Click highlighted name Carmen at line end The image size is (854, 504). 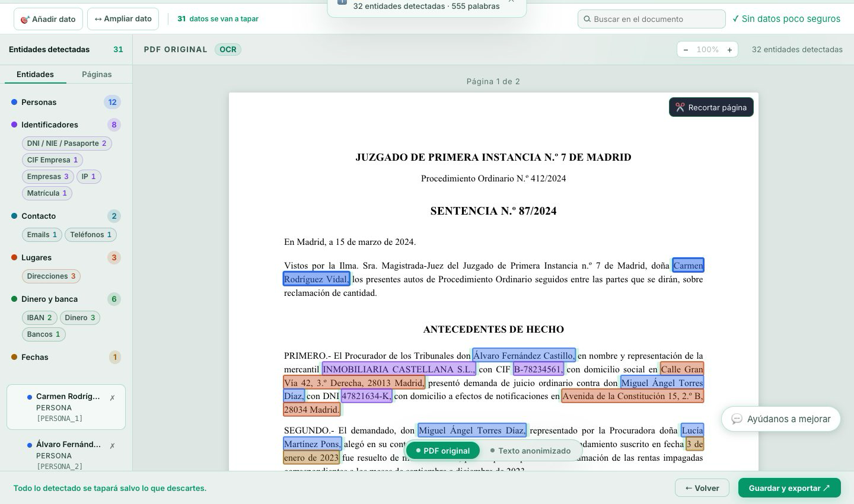688,265
